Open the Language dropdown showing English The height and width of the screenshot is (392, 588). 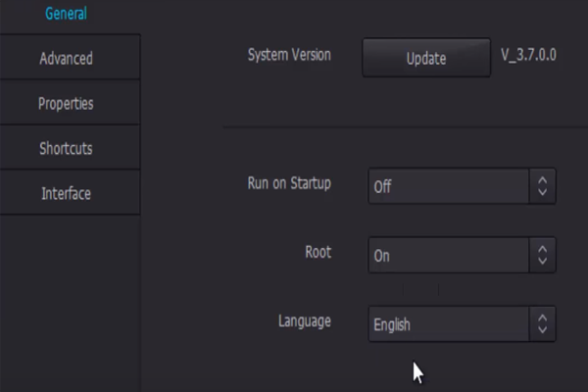[449, 324]
